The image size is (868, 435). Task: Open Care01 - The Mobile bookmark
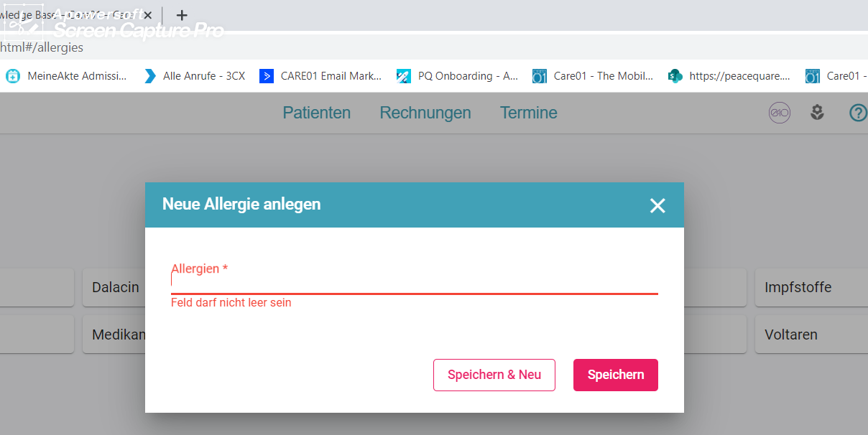pos(593,76)
